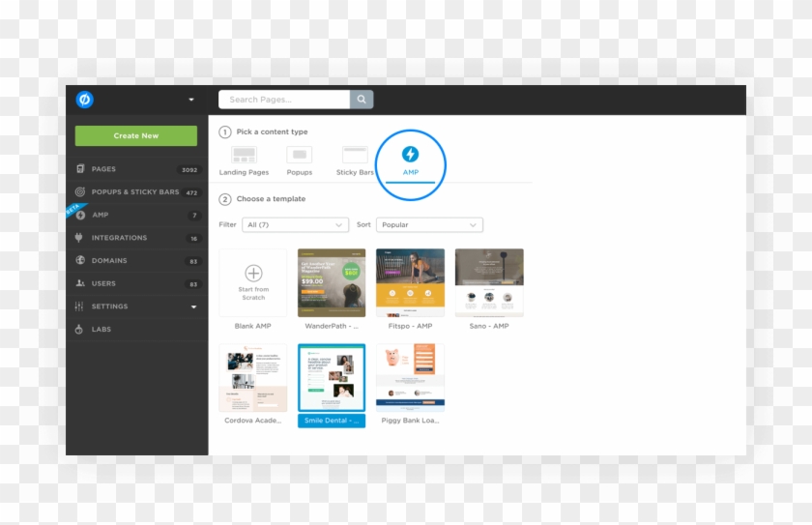
Task: Click the magnifier search button
Action: pyautogui.click(x=362, y=100)
